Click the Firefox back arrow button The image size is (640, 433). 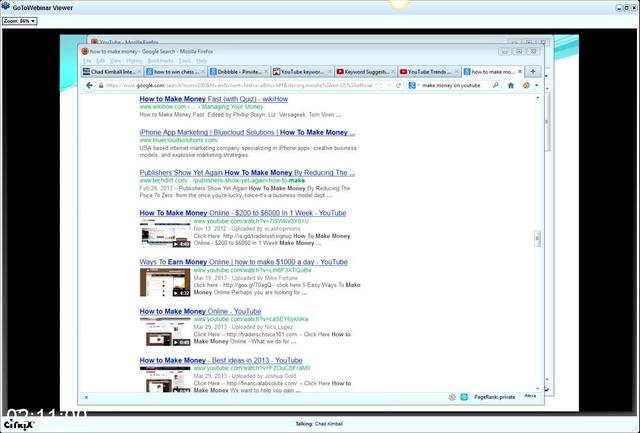click(x=89, y=85)
